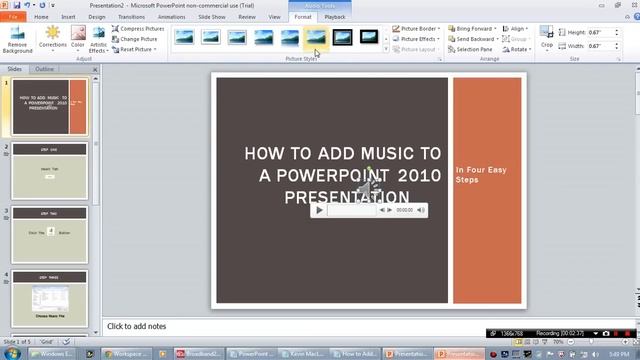This screenshot has width=640, height=360.
Task: Click the Remove Background tool
Action: point(17,39)
